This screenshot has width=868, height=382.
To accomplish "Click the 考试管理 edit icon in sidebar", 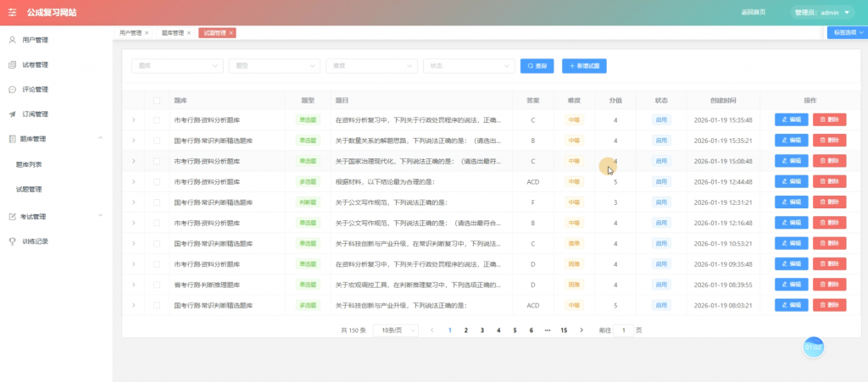I will tap(12, 216).
